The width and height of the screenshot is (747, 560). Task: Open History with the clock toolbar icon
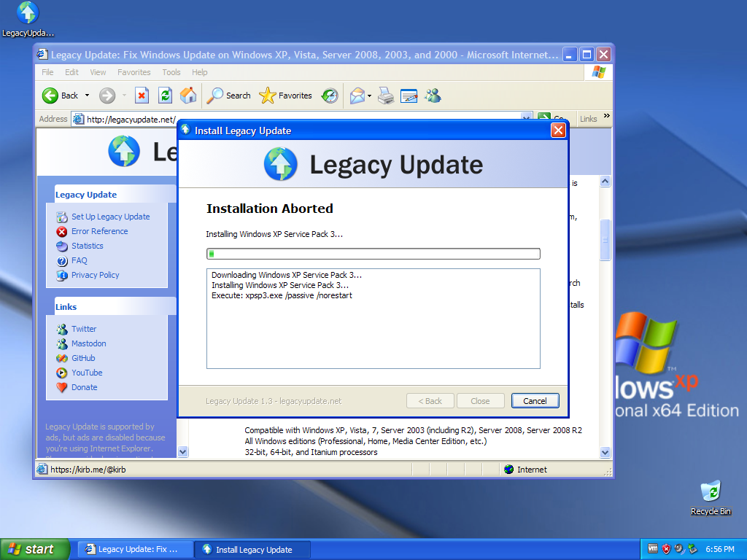point(330,96)
